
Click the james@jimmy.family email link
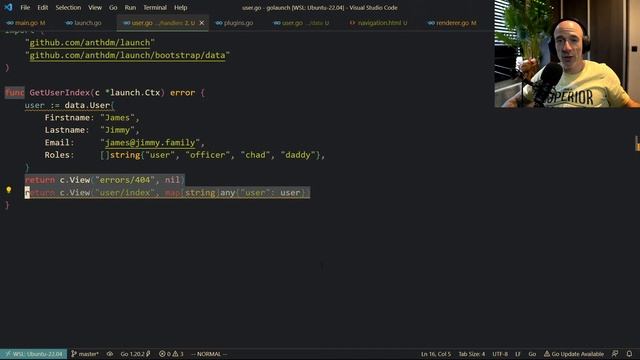(x=150, y=142)
